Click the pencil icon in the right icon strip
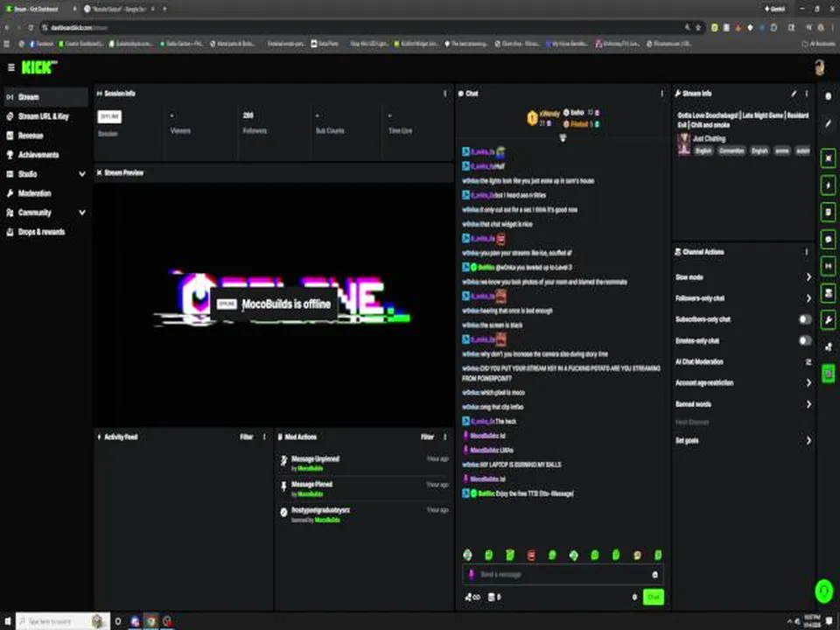This screenshot has height=630, width=840. (829, 123)
